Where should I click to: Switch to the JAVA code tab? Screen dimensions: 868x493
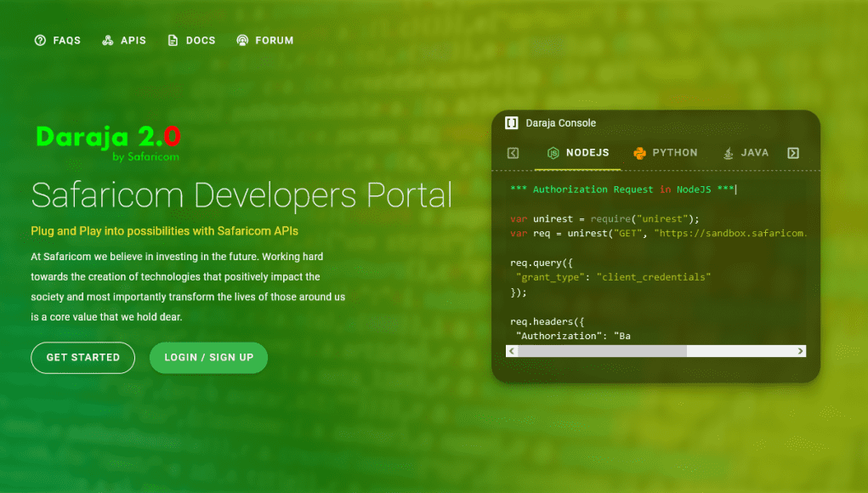(746, 153)
